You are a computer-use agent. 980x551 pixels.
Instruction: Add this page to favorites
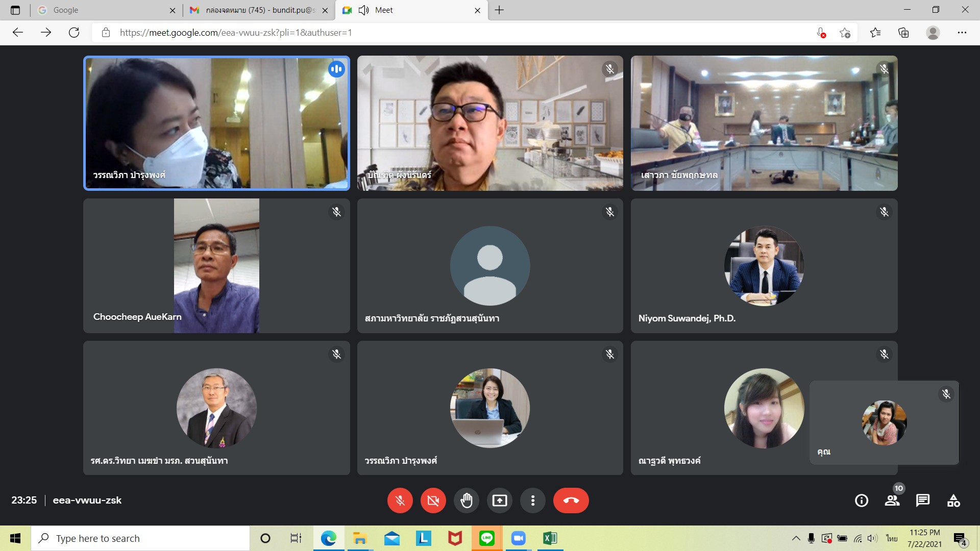845,33
